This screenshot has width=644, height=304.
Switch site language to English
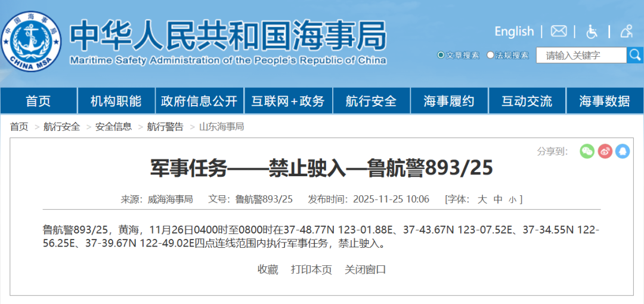pyautogui.click(x=514, y=32)
